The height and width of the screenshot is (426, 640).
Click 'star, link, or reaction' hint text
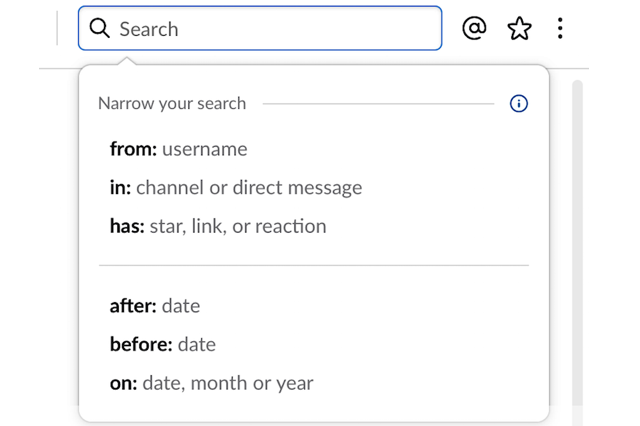pyautogui.click(x=238, y=226)
